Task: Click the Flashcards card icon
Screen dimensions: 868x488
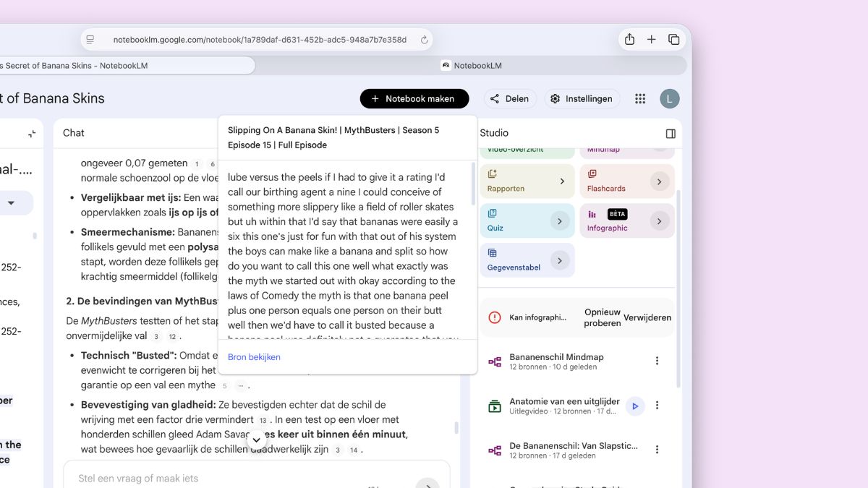Action: [x=592, y=174]
